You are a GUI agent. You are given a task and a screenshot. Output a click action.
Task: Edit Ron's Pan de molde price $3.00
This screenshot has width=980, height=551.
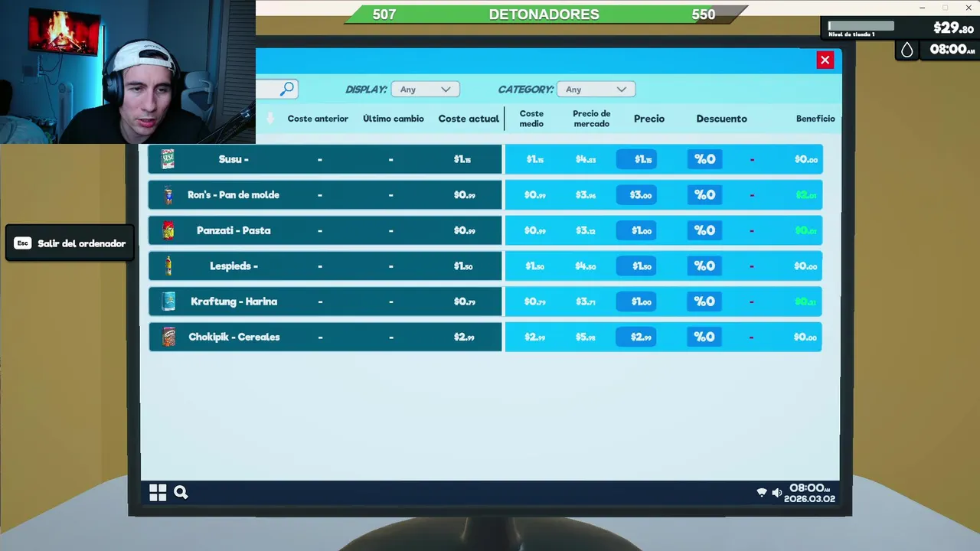click(x=636, y=195)
